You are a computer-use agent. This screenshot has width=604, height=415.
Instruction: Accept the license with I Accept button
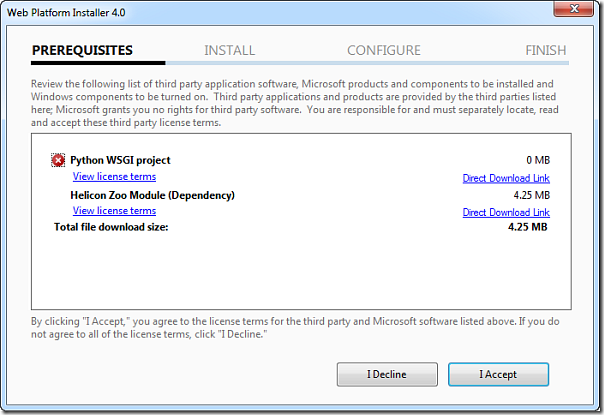click(498, 374)
